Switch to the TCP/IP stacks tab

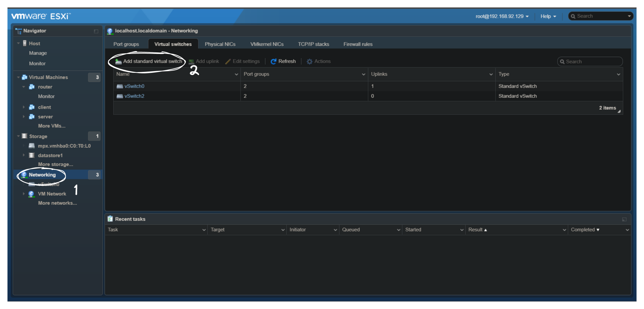(314, 44)
